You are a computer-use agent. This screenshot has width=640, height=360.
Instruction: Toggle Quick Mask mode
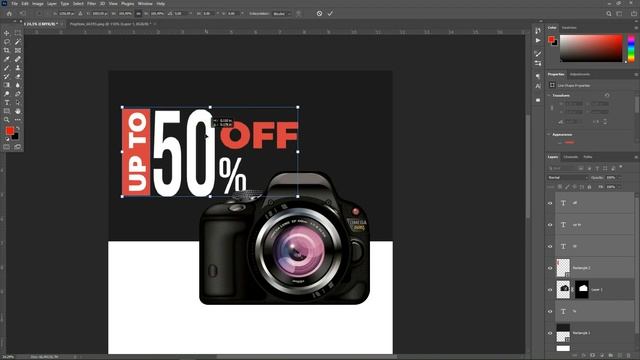click(x=7, y=147)
